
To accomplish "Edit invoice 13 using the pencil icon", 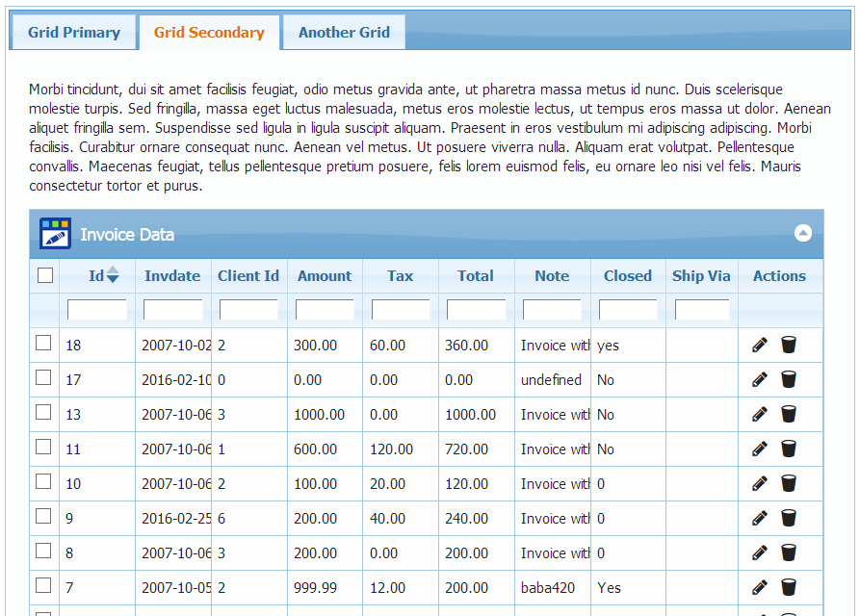I will (x=760, y=414).
